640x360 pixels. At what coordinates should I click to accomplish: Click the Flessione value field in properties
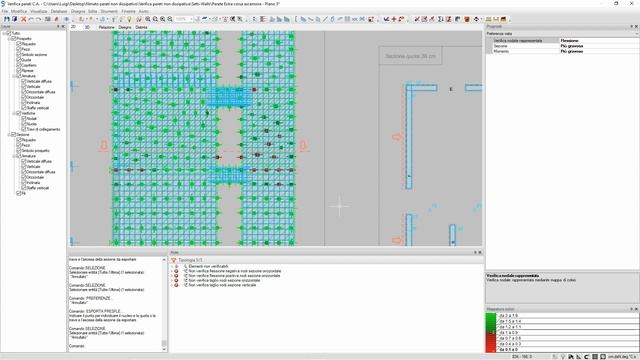598,40
